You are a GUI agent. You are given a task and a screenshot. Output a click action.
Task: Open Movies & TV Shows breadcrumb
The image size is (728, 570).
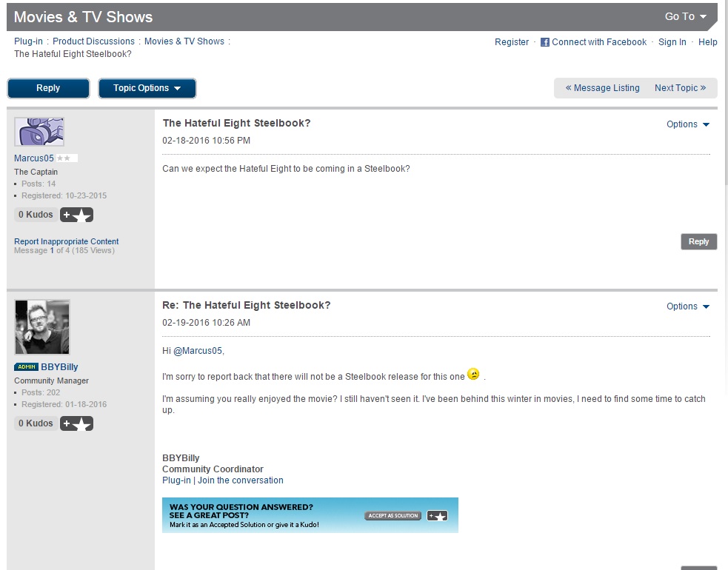184,41
